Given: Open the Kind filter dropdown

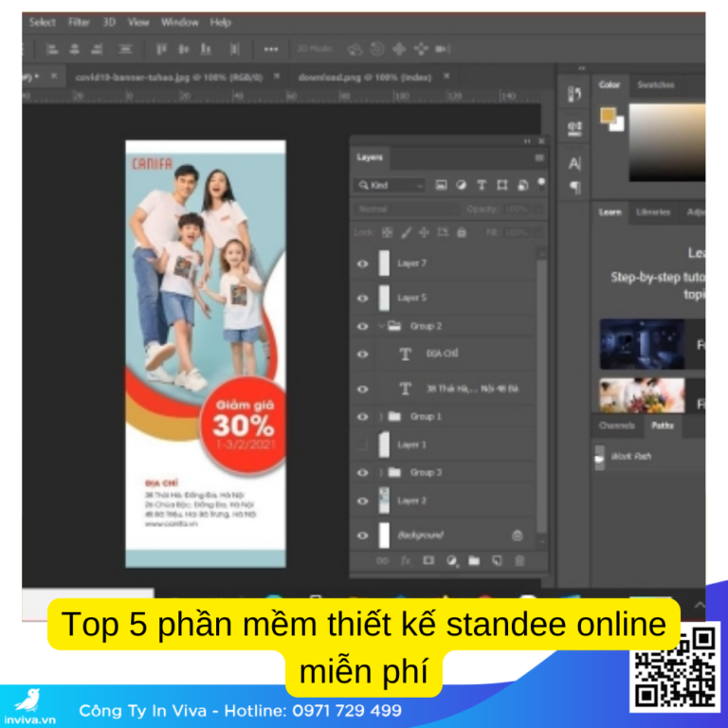Looking at the screenshot, I should tap(389, 185).
